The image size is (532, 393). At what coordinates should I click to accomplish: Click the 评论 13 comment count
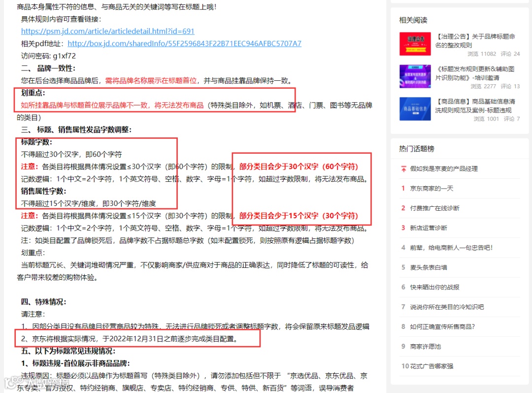(510, 87)
